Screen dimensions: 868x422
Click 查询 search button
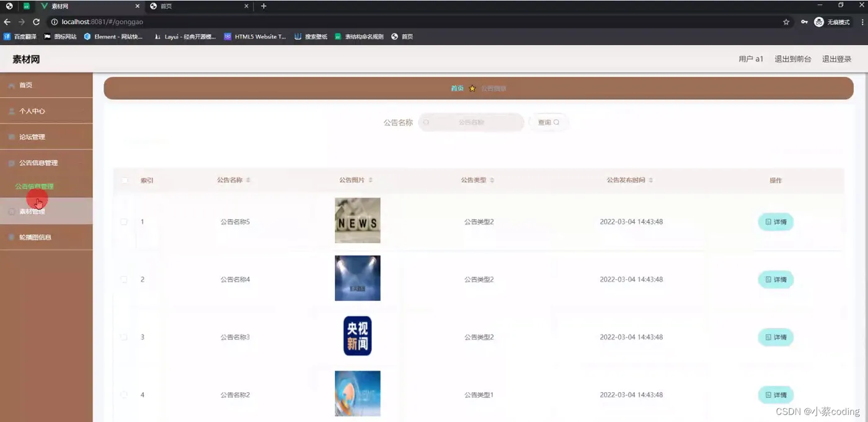549,122
